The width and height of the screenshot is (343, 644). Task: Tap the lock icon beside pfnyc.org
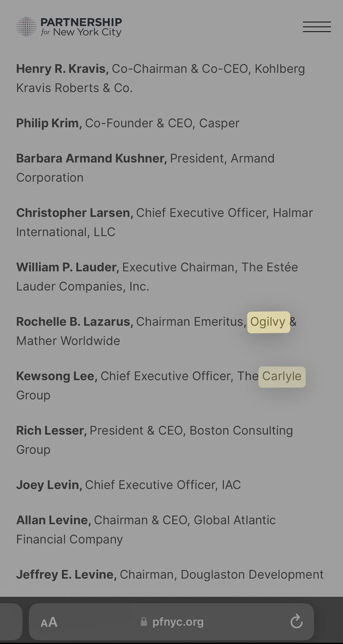[143, 622]
